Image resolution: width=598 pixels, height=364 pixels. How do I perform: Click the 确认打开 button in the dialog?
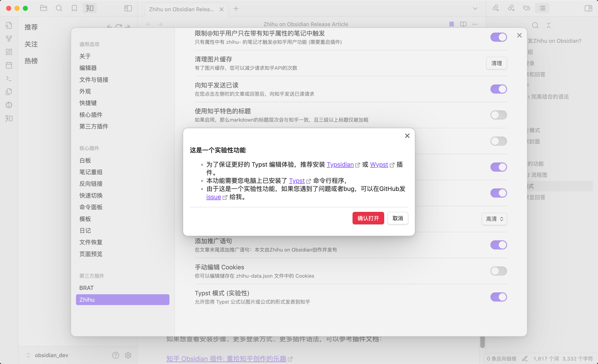click(x=368, y=218)
